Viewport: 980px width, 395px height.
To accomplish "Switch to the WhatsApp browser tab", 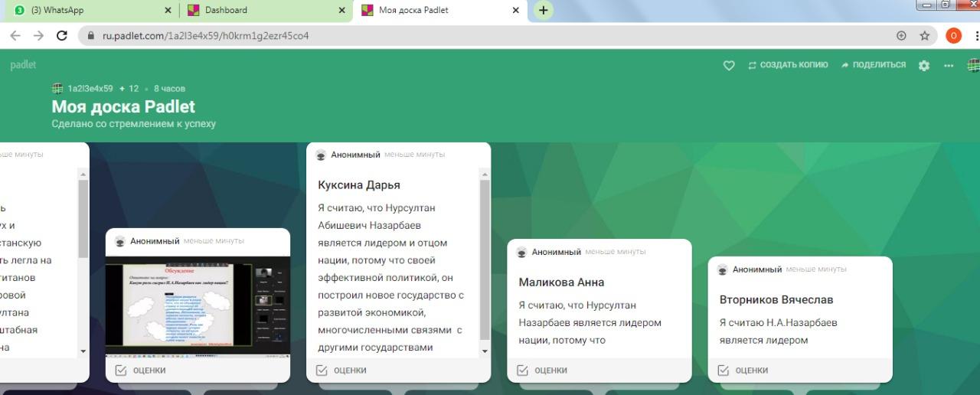I will click(92, 10).
